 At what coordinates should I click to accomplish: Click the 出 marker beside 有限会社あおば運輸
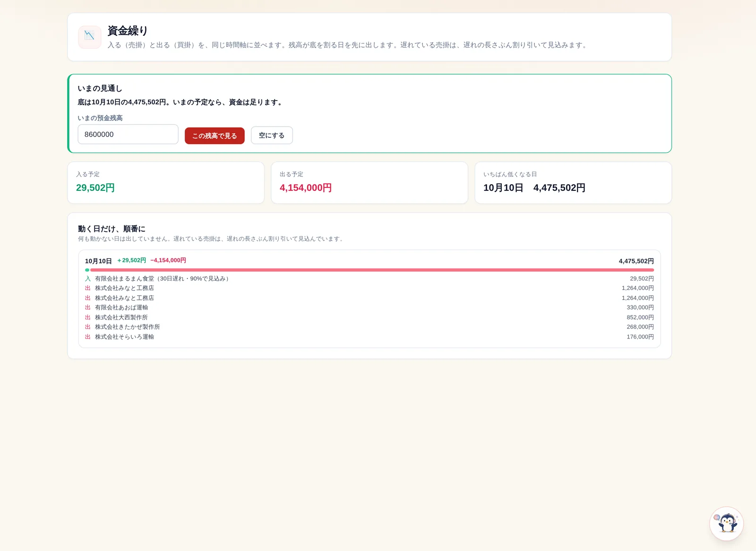click(x=88, y=307)
